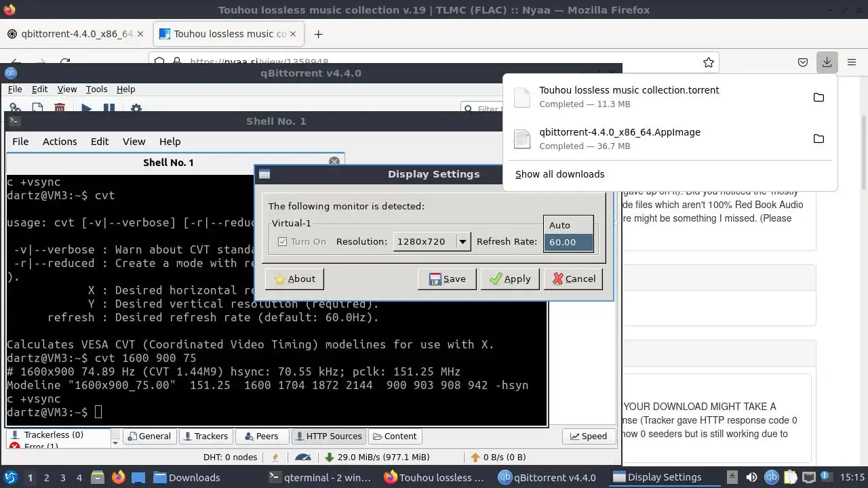Click the Resume (play) icon in qBittorrent toolbar
This screenshot has width=868, height=488.
coord(86,108)
